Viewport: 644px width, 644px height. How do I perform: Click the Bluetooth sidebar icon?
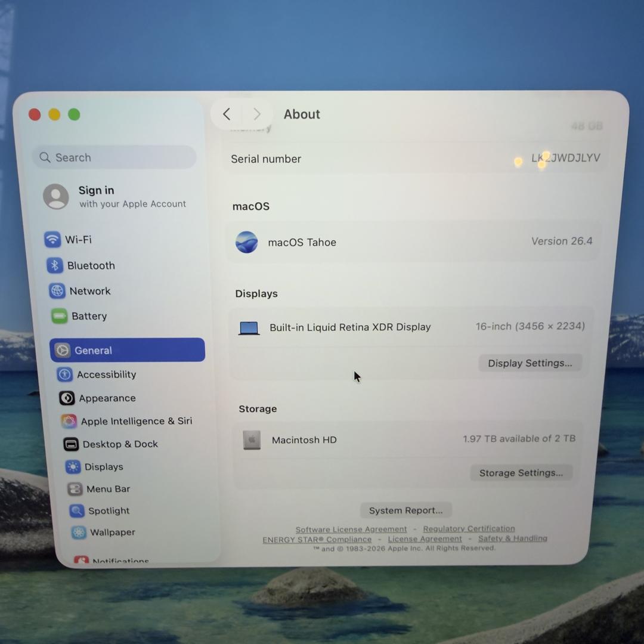(55, 265)
